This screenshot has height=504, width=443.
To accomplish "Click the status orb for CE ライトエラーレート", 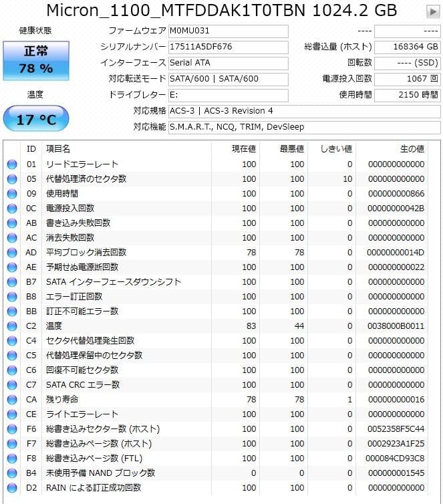I will [x=12, y=414].
